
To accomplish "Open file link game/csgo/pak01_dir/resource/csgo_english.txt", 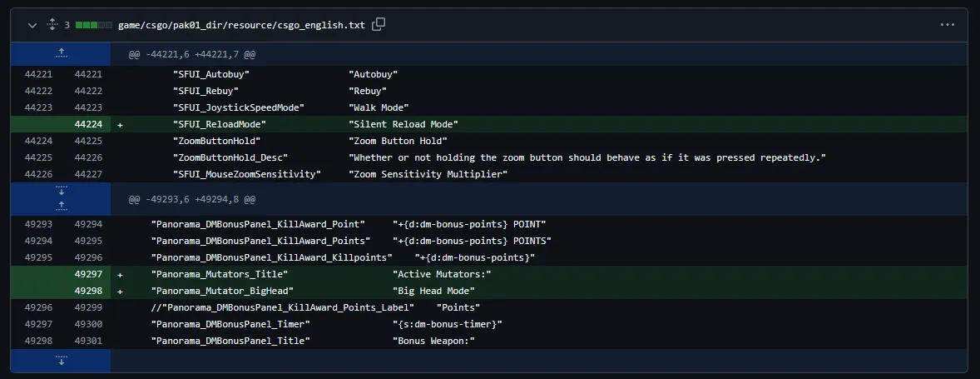I will pos(242,25).
